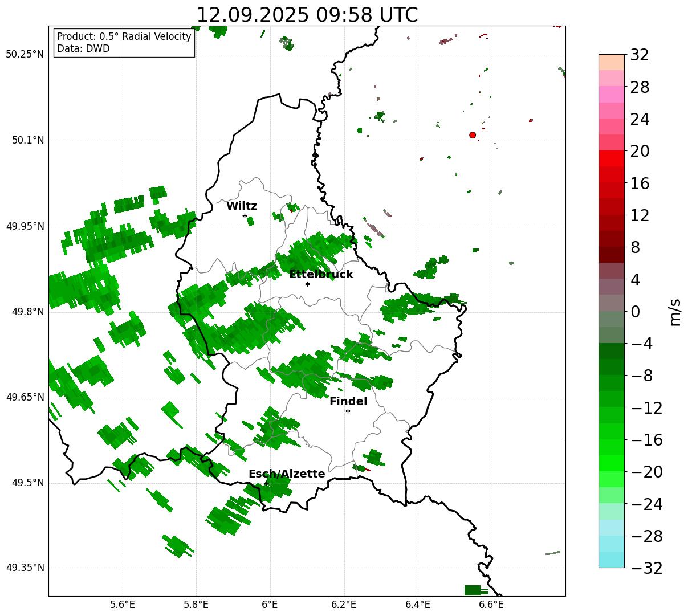Screen dimensions: 688x616
Task: Click the −32 colorbar tick label
Action: pyautogui.click(x=646, y=568)
